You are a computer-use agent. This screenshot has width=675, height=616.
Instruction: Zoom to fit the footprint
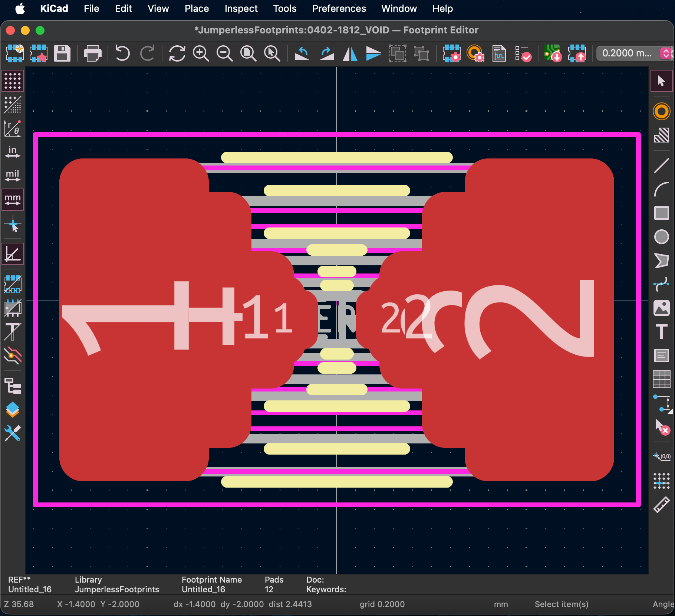(x=248, y=53)
